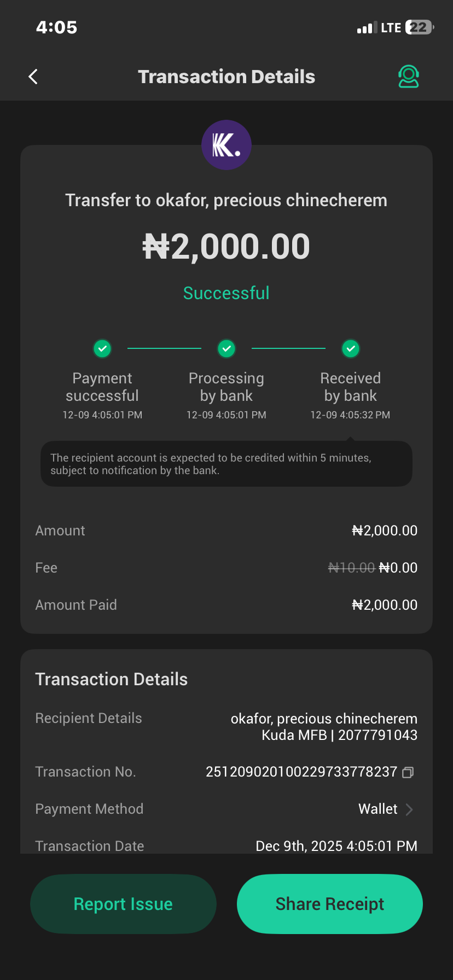Screen dimensions: 453x980
Task: Tap the recipient account Kuda MFB line
Action: coord(339,735)
